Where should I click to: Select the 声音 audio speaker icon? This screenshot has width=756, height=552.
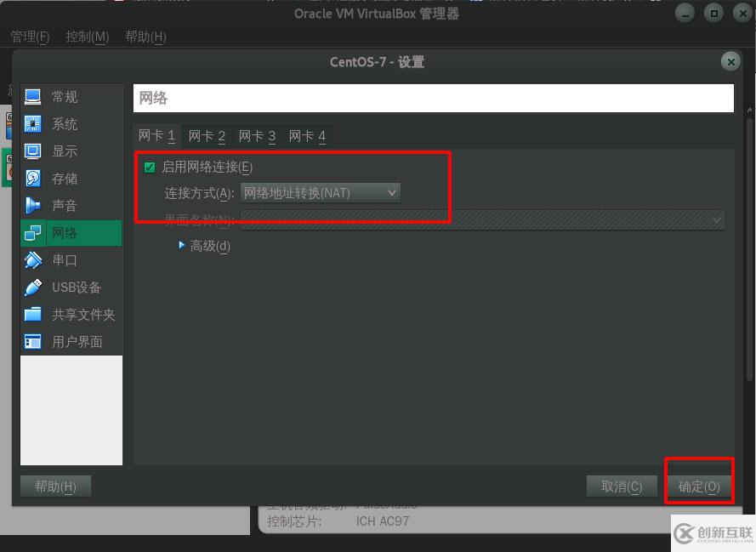pyautogui.click(x=33, y=205)
